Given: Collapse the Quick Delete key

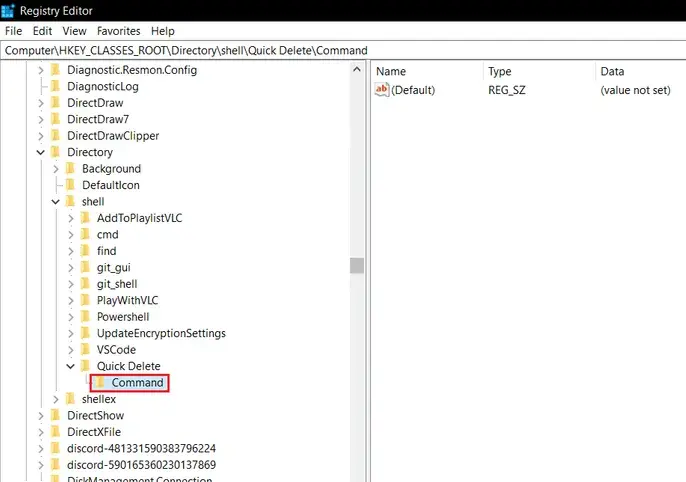Looking at the screenshot, I should click(71, 366).
